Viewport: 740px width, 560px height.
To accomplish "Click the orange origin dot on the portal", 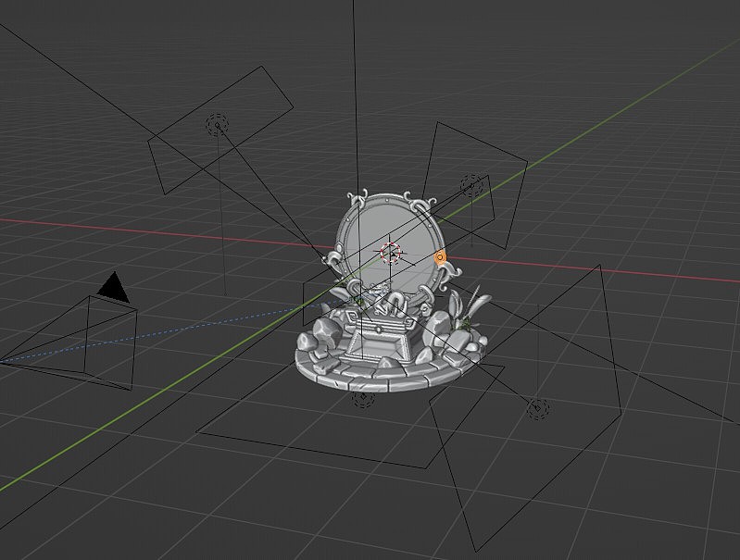I will tap(440, 257).
